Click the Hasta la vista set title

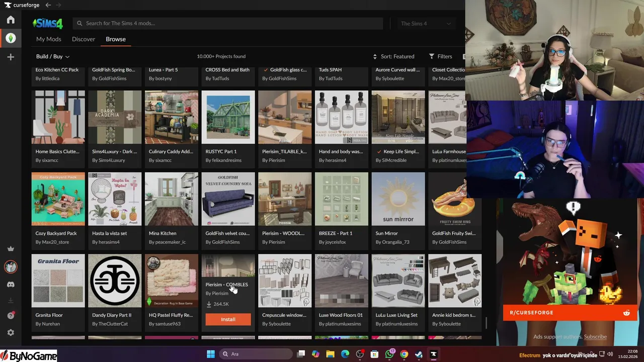(x=110, y=233)
